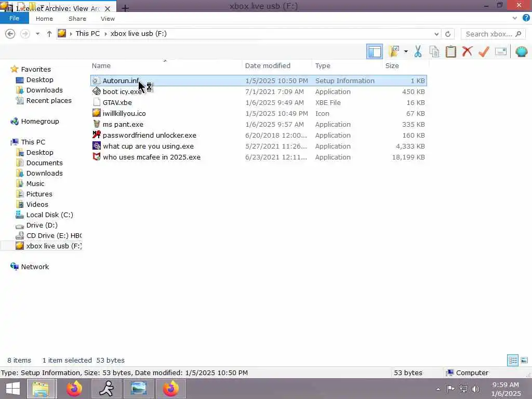The width and height of the screenshot is (532, 399).
Task: Click the Copy toolbar icon
Action: pyautogui.click(x=434, y=51)
